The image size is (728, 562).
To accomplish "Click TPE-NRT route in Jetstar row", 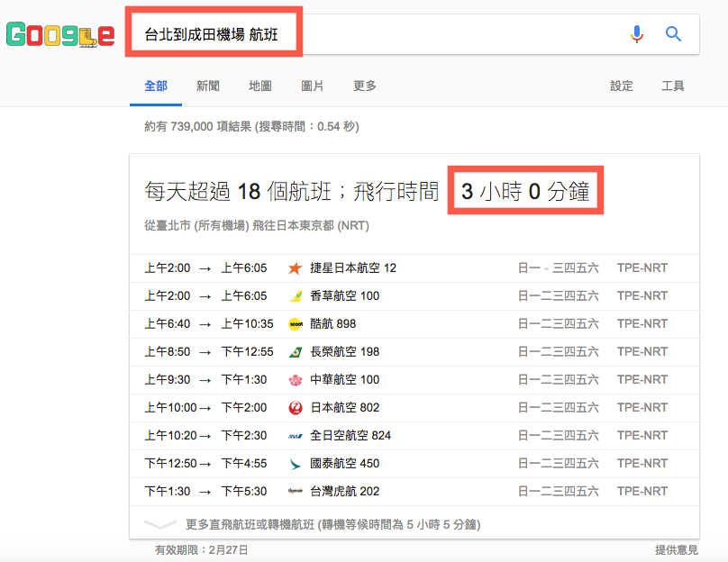I will [x=642, y=268].
